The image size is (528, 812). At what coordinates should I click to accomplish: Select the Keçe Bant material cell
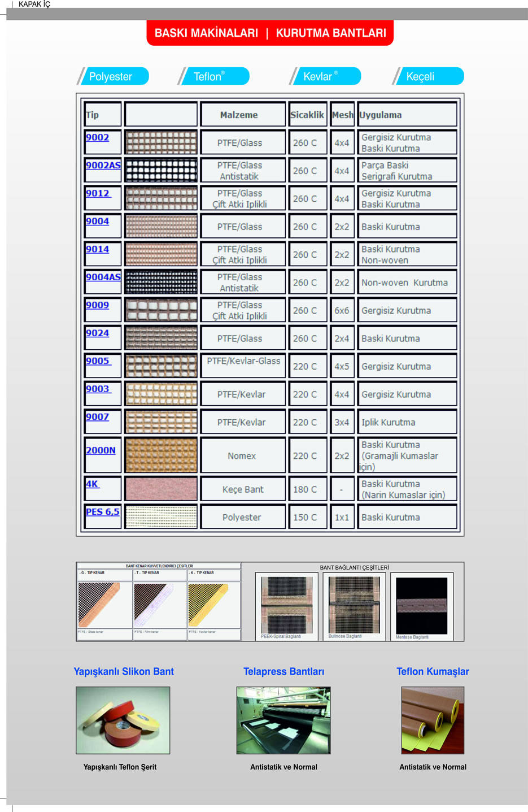click(243, 489)
